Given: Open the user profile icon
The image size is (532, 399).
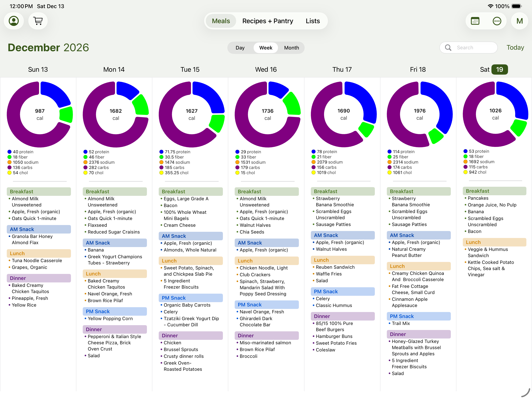Looking at the screenshot, I should [14, 21].
